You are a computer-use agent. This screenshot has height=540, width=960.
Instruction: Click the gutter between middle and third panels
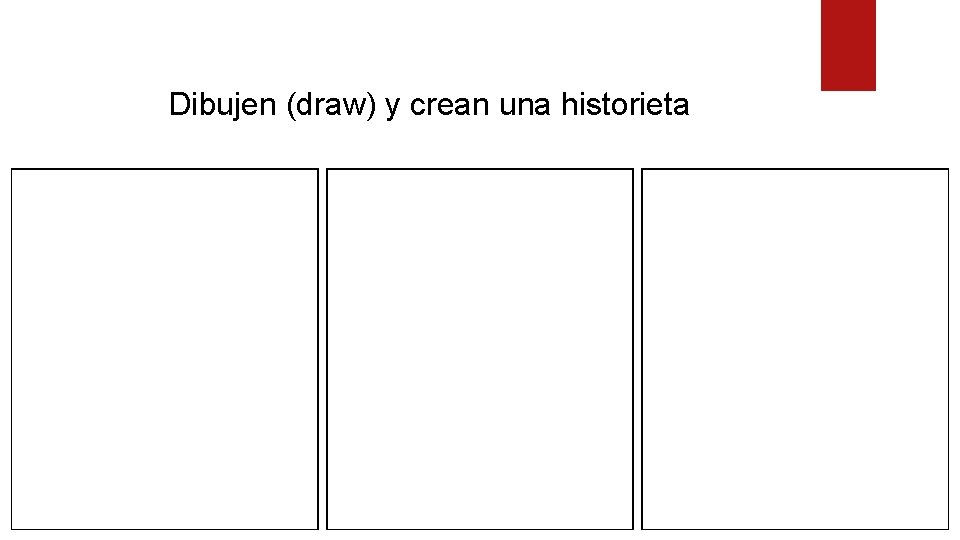[x=637, y=349]
